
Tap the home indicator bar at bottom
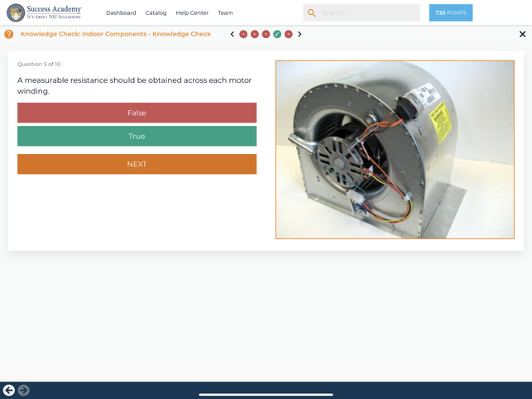[x=266, y=395]
